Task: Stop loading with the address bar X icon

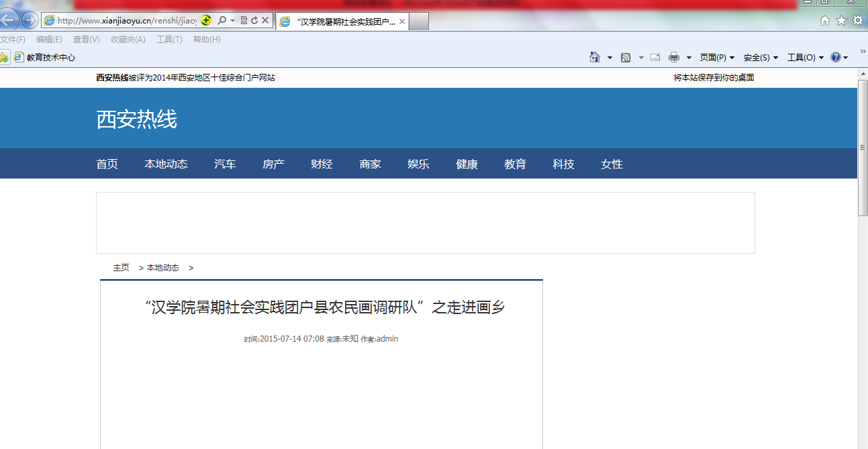Action: pyautogui.click(x=265, y=21)
